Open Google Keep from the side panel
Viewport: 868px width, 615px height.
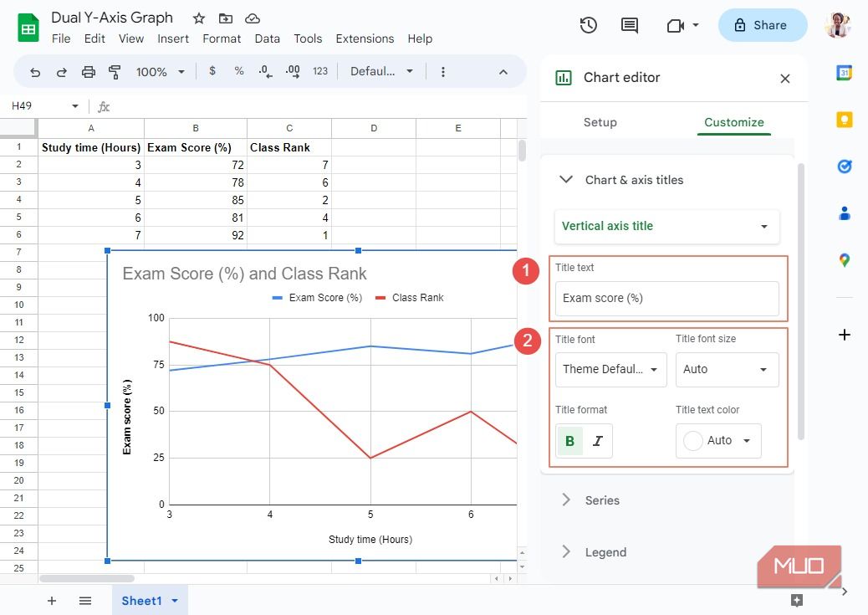(x=845, y=120)
